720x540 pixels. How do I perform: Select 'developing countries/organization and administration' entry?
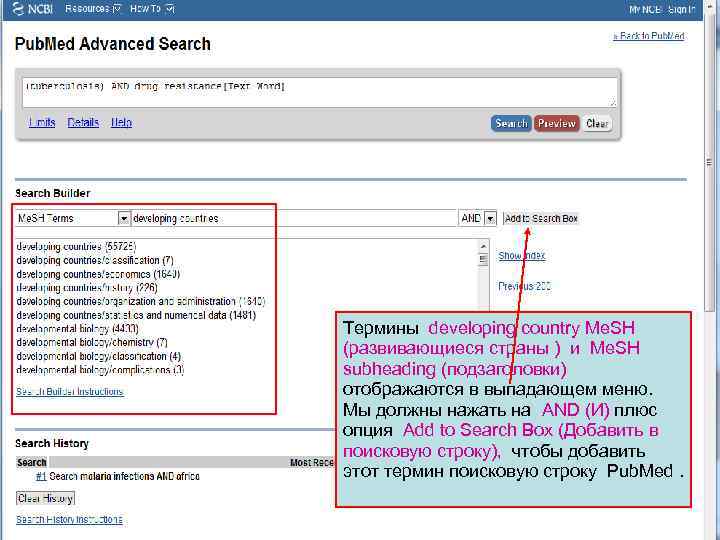(x=141, y=302)
